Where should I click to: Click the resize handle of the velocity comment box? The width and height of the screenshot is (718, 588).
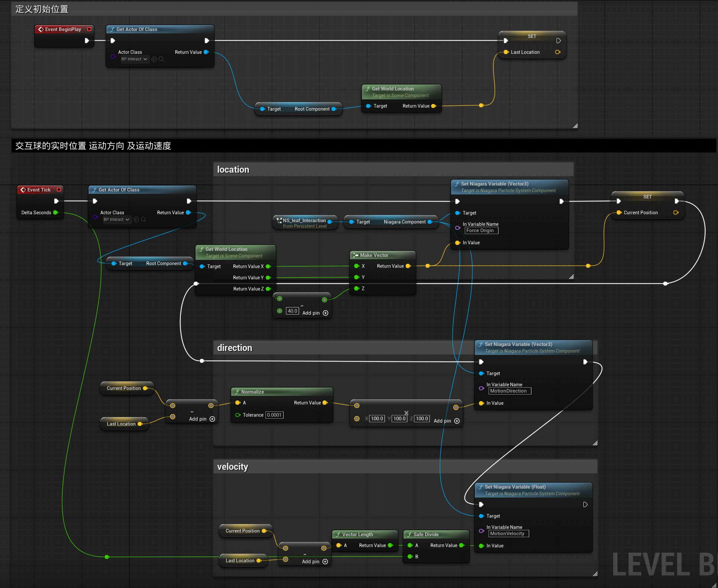(595, 573)
